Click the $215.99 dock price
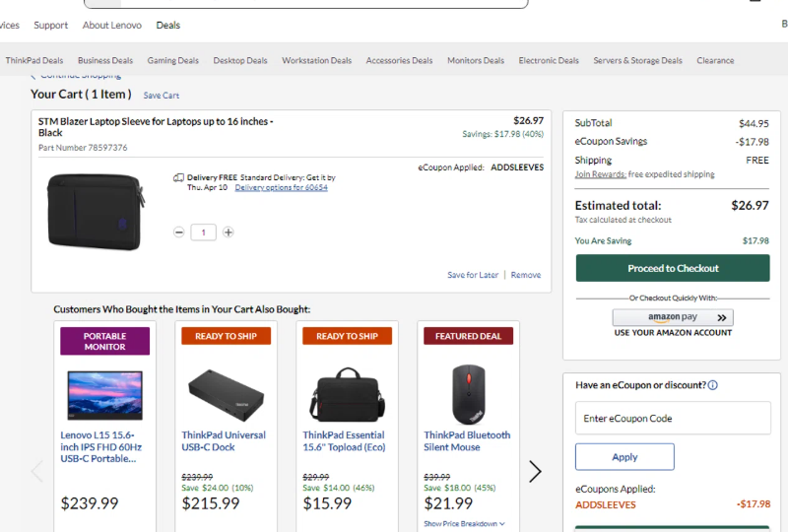This screenshot has height=532, width=788. click(211, 503)
